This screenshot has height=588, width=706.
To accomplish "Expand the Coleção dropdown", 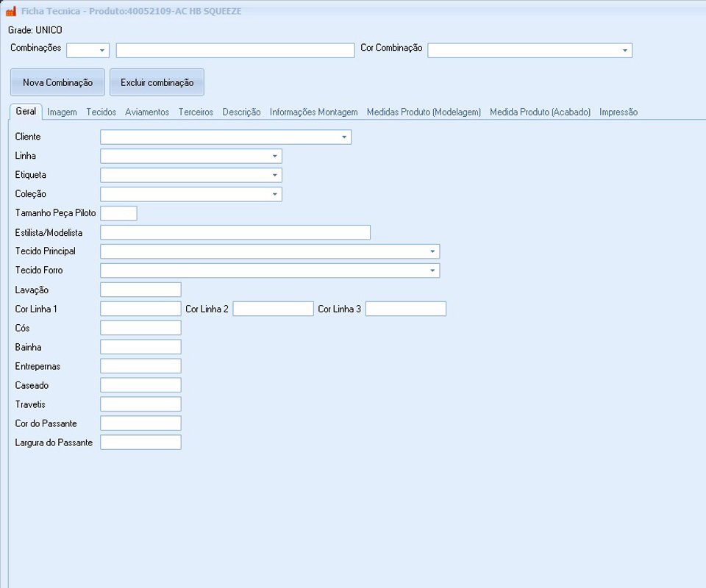I will coord(274,195).
